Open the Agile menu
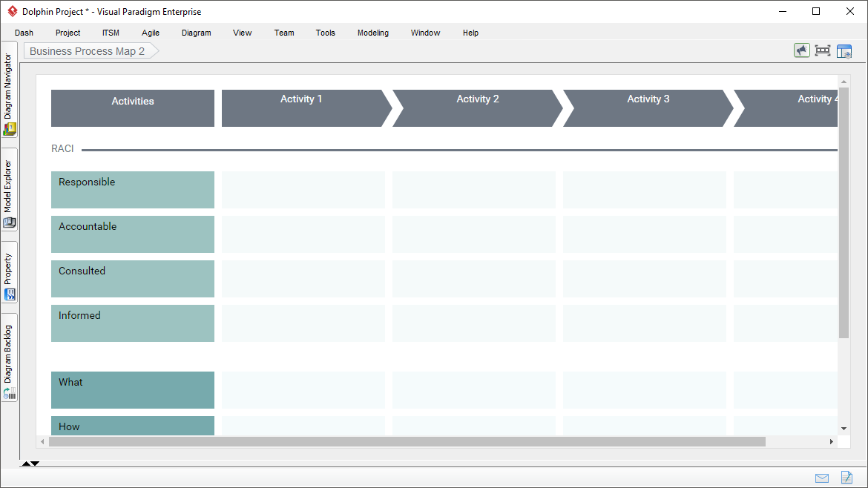The image size is (868, 488). click(150, 33)
